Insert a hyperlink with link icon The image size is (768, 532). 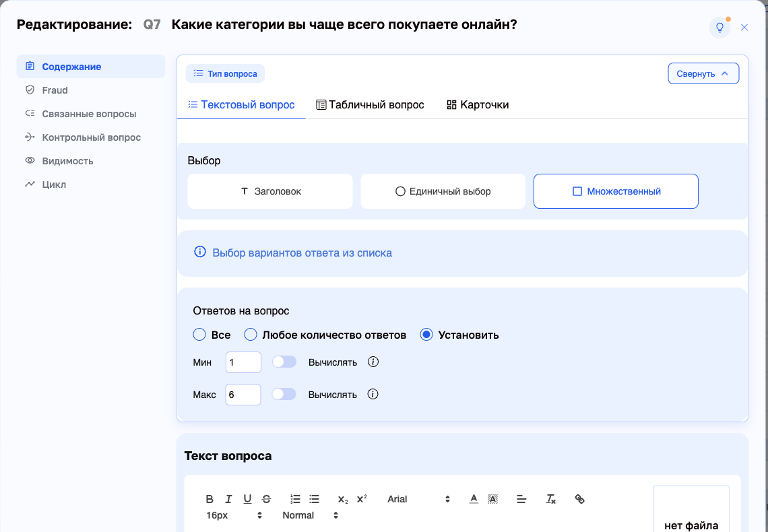tap(579, 499)
